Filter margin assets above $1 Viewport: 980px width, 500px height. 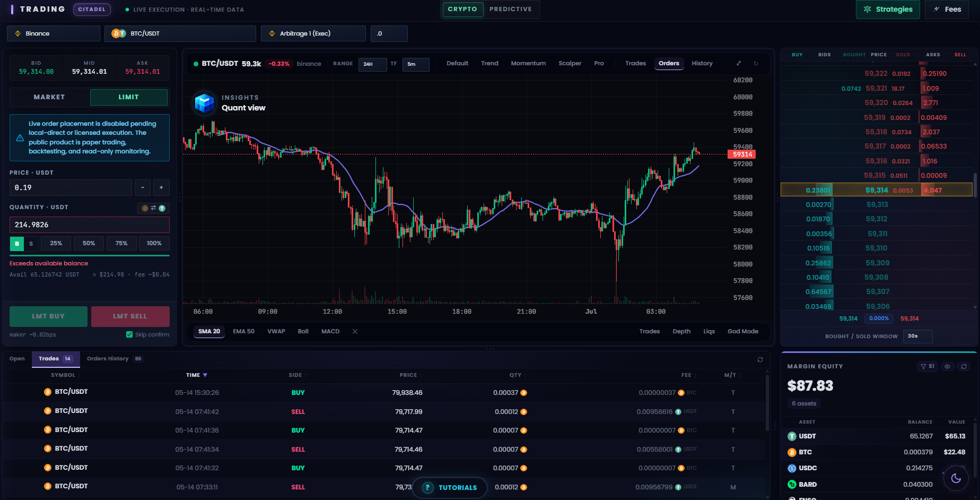(x=927, y=366)
